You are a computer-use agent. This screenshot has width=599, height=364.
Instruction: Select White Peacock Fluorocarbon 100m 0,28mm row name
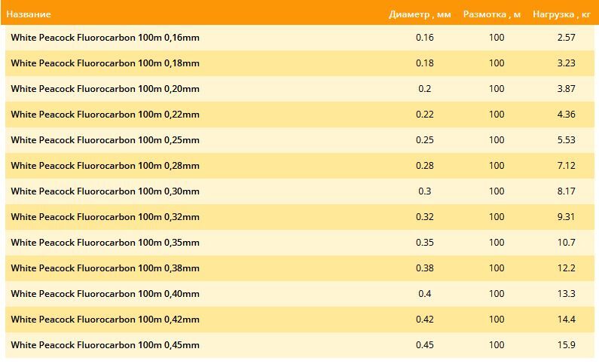(105, 165)
